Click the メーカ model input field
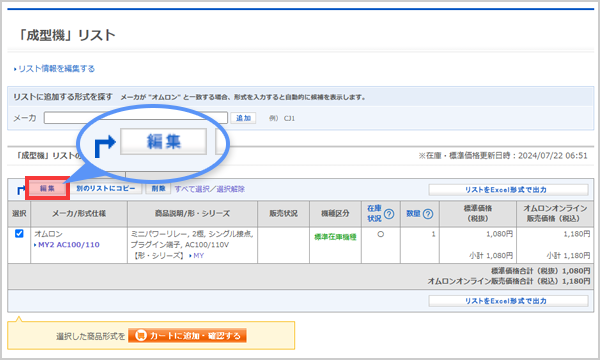 tap(136, 118)
